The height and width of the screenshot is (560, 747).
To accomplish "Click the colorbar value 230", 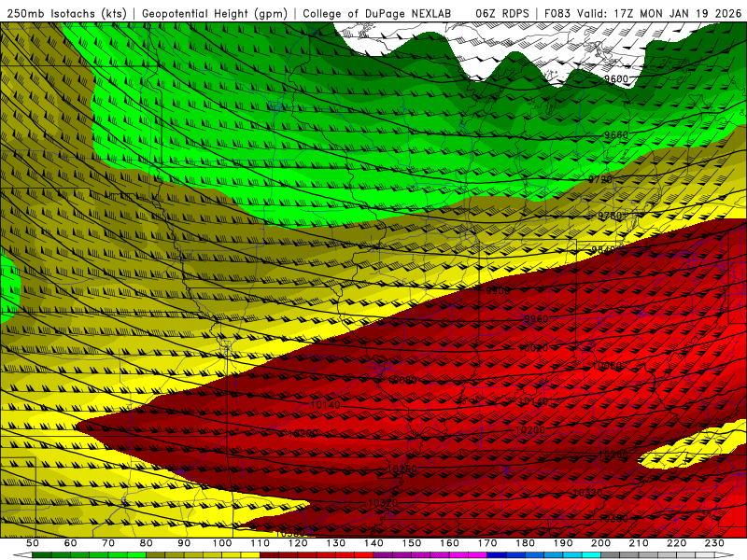I will (715, 543).
